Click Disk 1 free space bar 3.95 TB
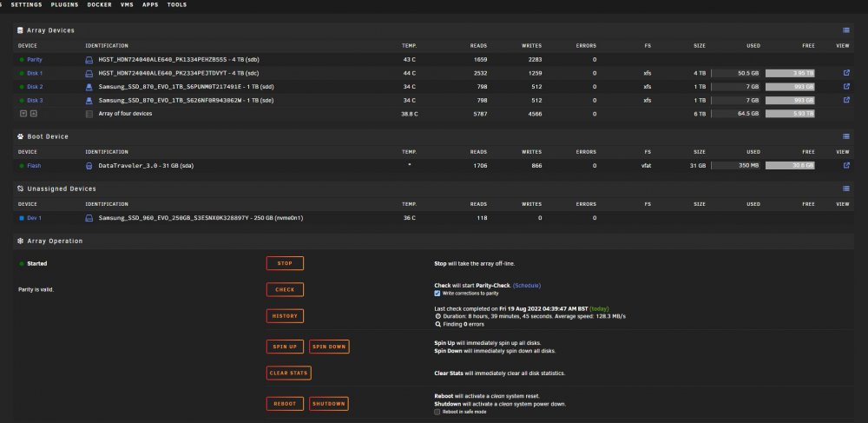The width and height of the screenshot is (868, 423). (790, 73)
